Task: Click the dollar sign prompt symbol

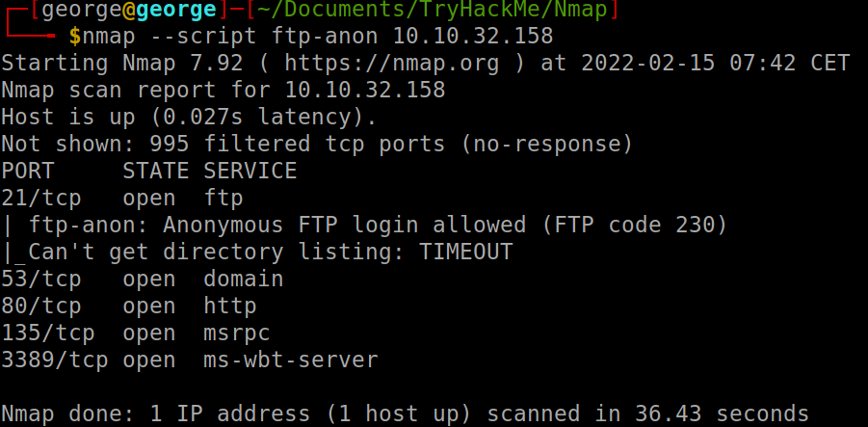Action: coord(75,37)
